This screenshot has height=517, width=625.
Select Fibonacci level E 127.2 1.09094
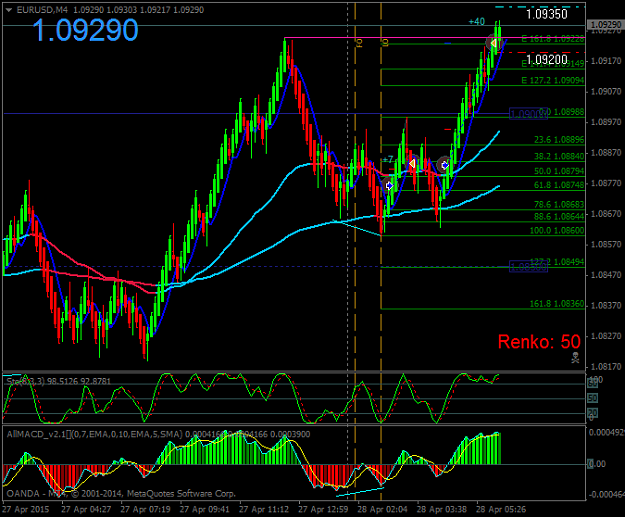pos(552,81)
